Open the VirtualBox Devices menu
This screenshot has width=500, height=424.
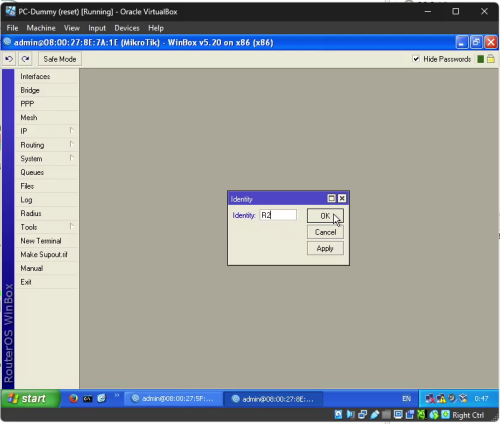click(127, 28)
